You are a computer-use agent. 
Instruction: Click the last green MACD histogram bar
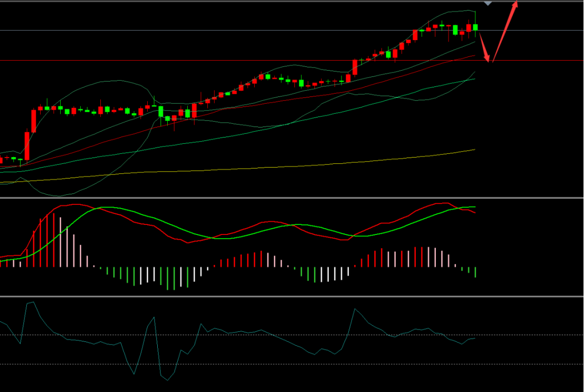tap(476, 272)
